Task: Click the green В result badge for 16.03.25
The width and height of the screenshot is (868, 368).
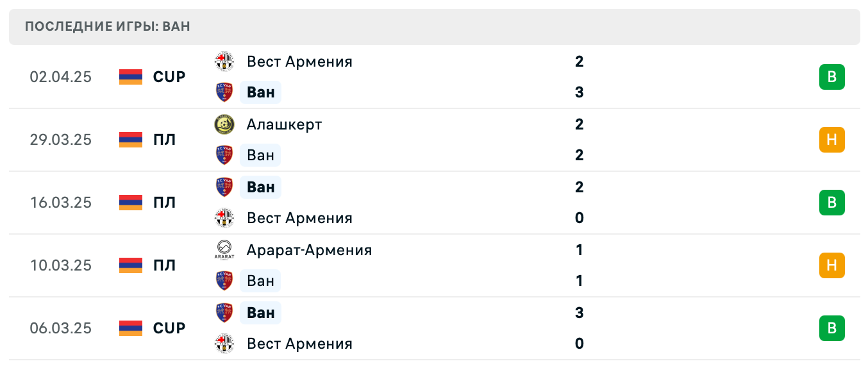Action: tap(831, 203)
